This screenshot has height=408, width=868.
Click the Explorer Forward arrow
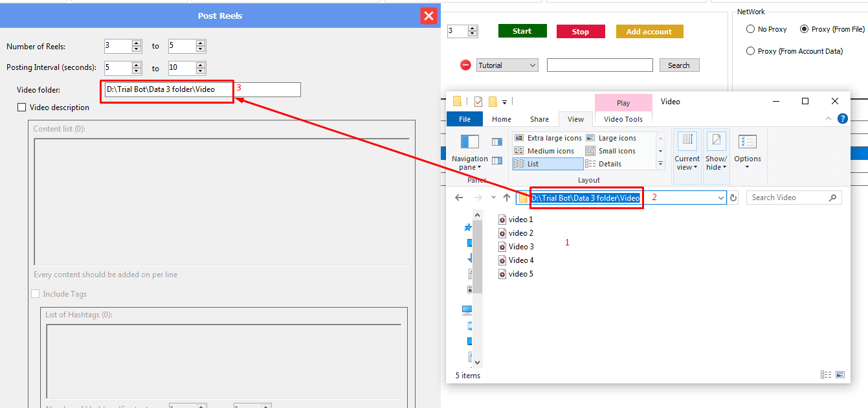pyautogui.click(x=478, y=198)
